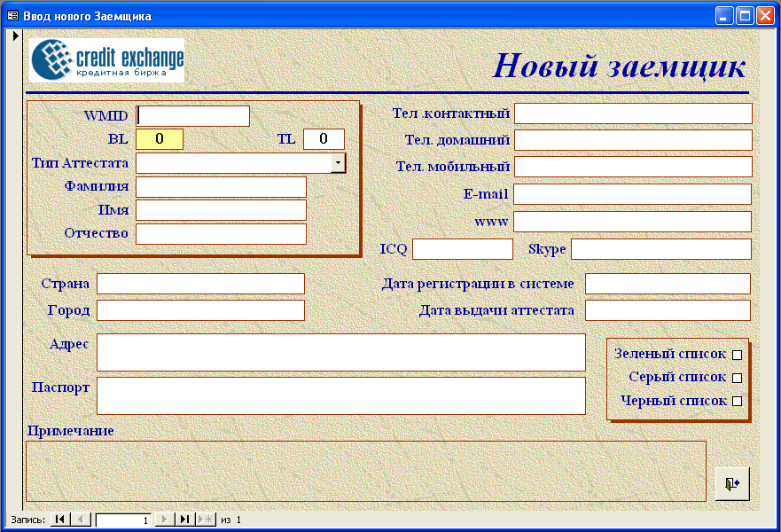781x532 pixels.
Task: Go to previous record navigation button
Action: click(80, 520)
